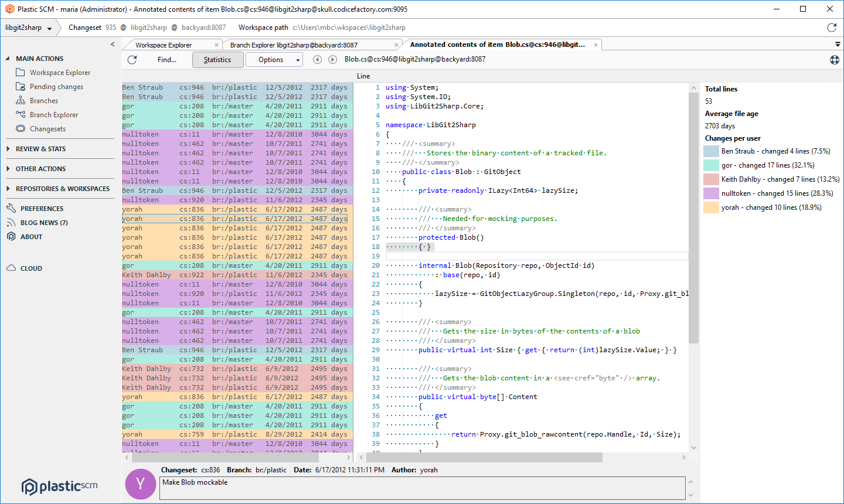Screen dimensions: 844x504
Task: Click the Line column header
Action: click(x=363, y=76)
